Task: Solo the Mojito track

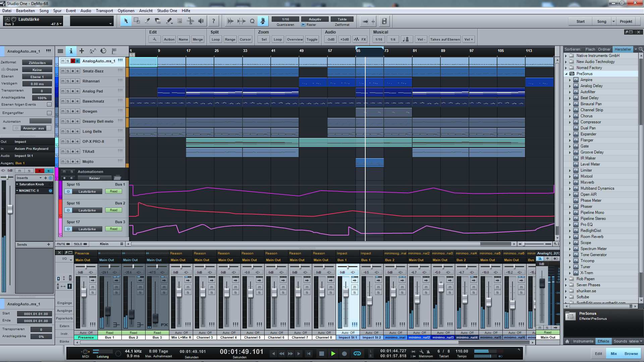Action: tap(68, 162)
